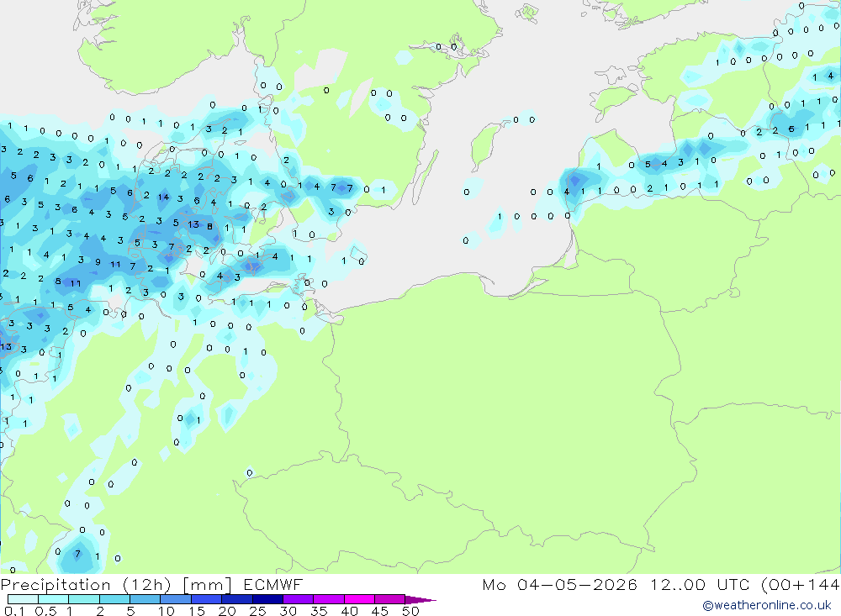Pick the 5 to 10 mm legend swatch
Screen dimensions: 841x616
click(145, 599)
